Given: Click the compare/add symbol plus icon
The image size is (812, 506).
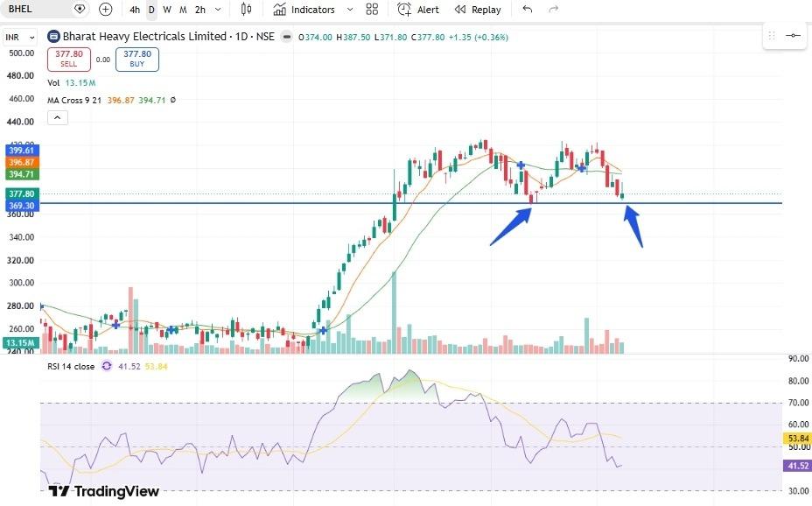Looking at the screenshot, I should (105, 10).
